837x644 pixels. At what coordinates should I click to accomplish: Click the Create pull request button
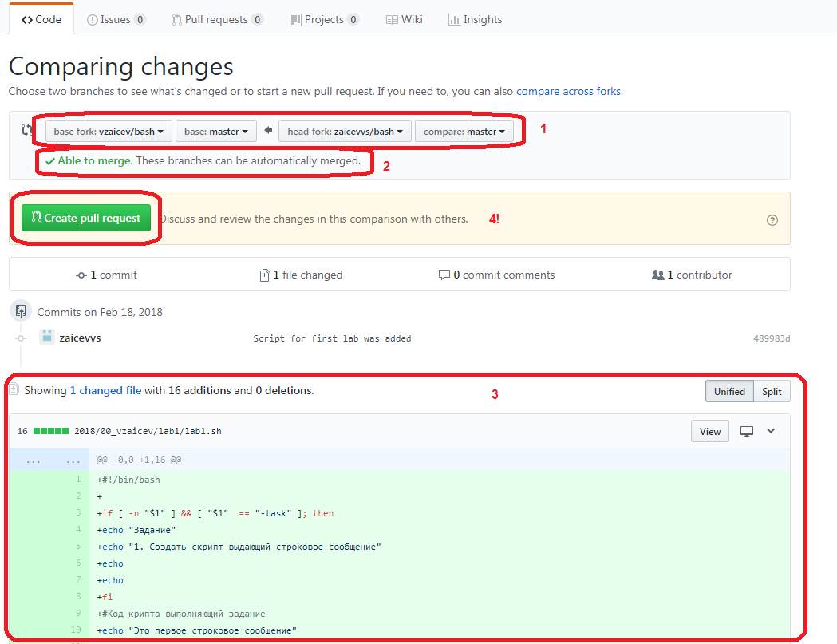86,218
